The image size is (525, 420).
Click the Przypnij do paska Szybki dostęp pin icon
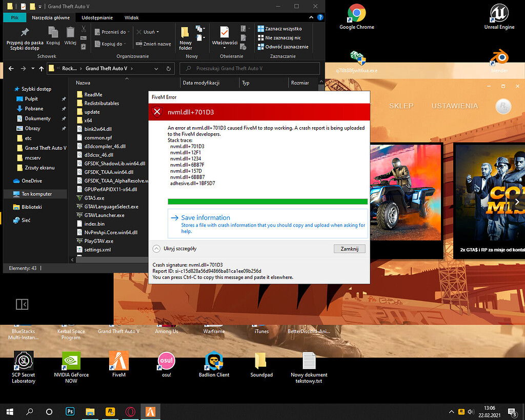pyautogui.click(x=25, y=32)
